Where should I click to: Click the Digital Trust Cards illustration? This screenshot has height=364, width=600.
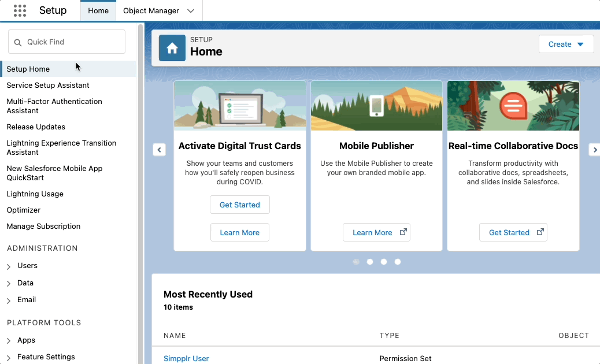pyautogui.click(x=240, y=106)
